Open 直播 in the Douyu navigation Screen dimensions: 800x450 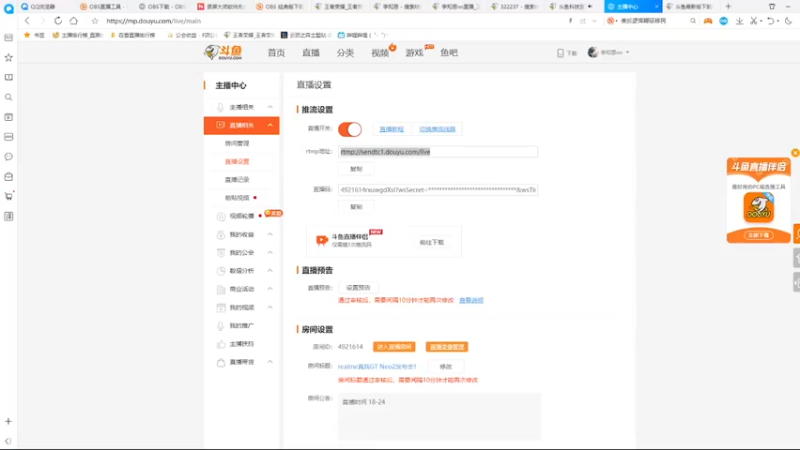point(311,53)
